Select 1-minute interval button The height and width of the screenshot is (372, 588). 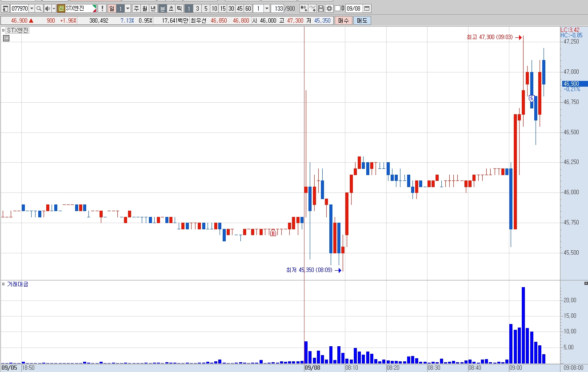pyautogui.click(x=189, y=8)
